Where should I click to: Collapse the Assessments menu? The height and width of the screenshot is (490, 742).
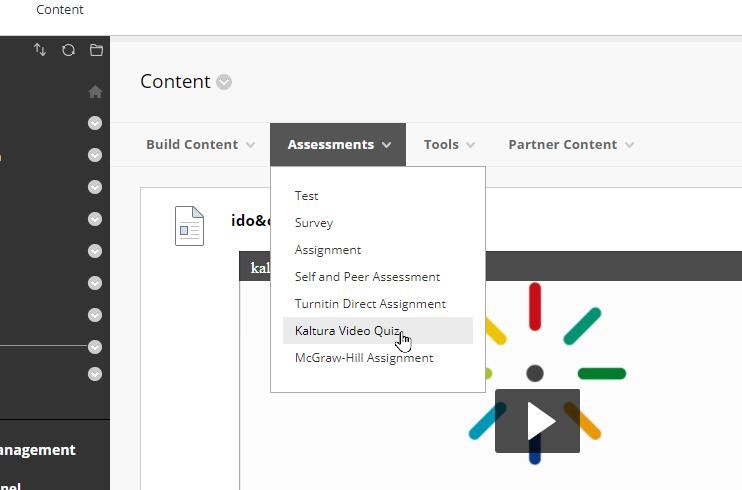(338, 144)
